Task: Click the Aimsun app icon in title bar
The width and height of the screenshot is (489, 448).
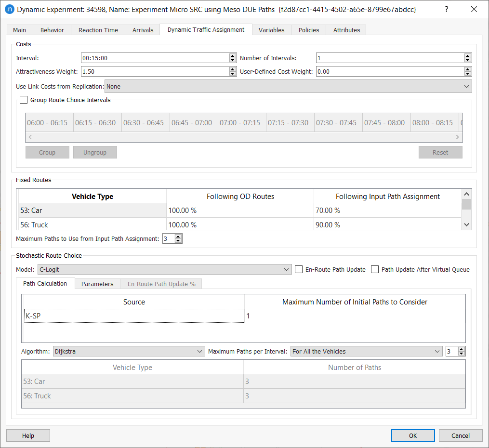Action: (10, 10)
